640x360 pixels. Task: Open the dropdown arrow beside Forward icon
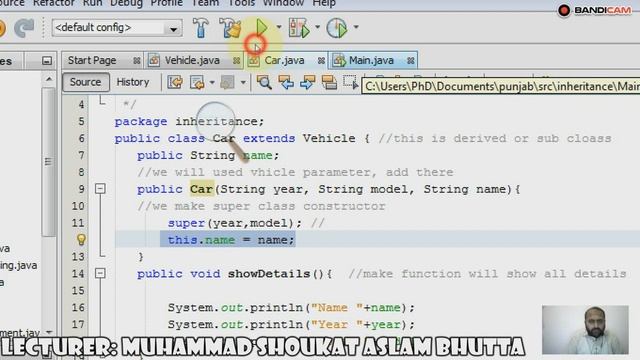click(x=243, y=82)
